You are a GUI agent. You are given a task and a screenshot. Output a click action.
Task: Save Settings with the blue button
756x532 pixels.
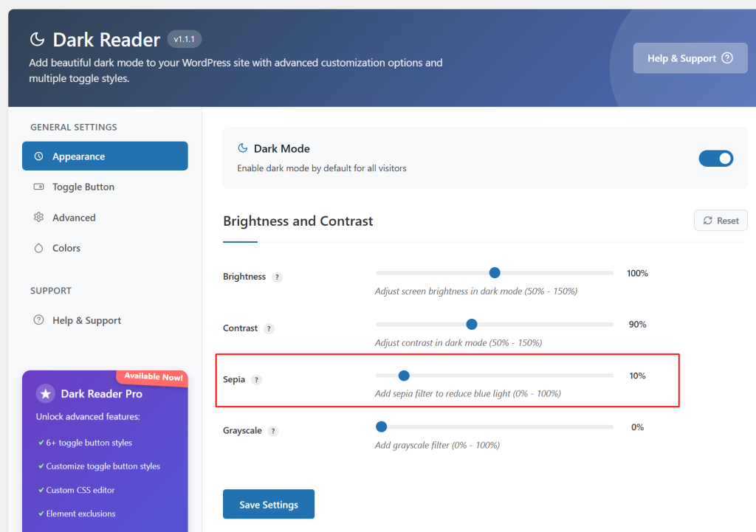coord(269,504)
